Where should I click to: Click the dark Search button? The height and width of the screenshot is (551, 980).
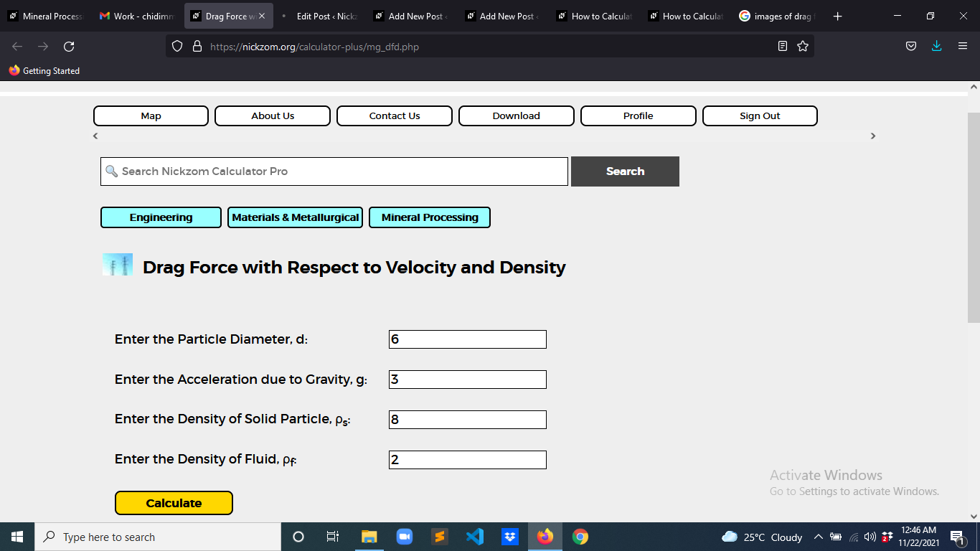point(625,171)
